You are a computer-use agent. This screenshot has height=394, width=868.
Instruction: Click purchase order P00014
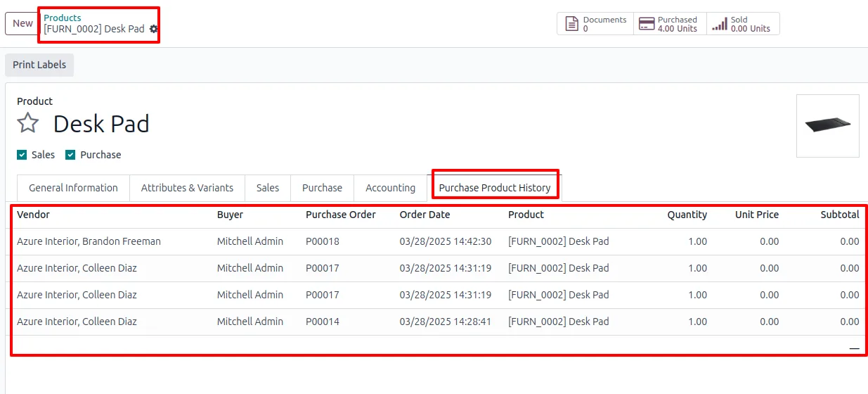tap(323, 322)
